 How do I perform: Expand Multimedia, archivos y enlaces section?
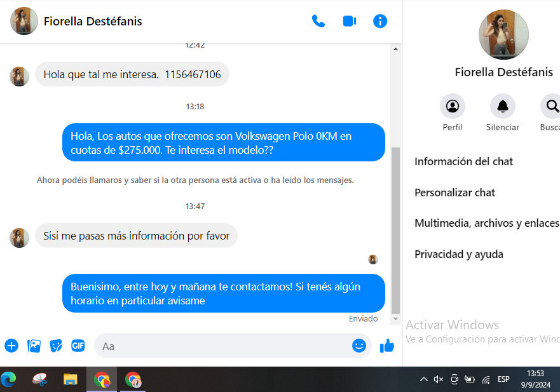486,223
